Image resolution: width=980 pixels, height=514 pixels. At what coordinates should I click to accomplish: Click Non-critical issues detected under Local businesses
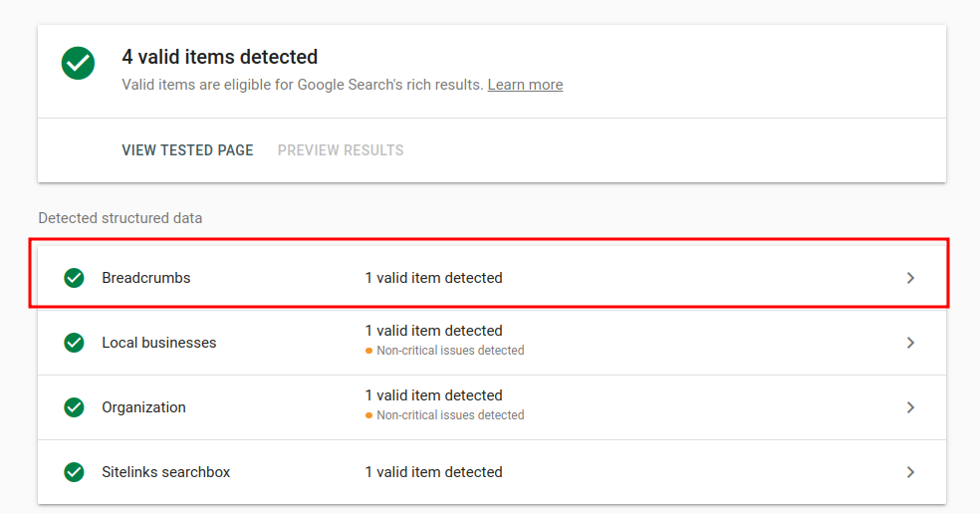pos(450,351)
